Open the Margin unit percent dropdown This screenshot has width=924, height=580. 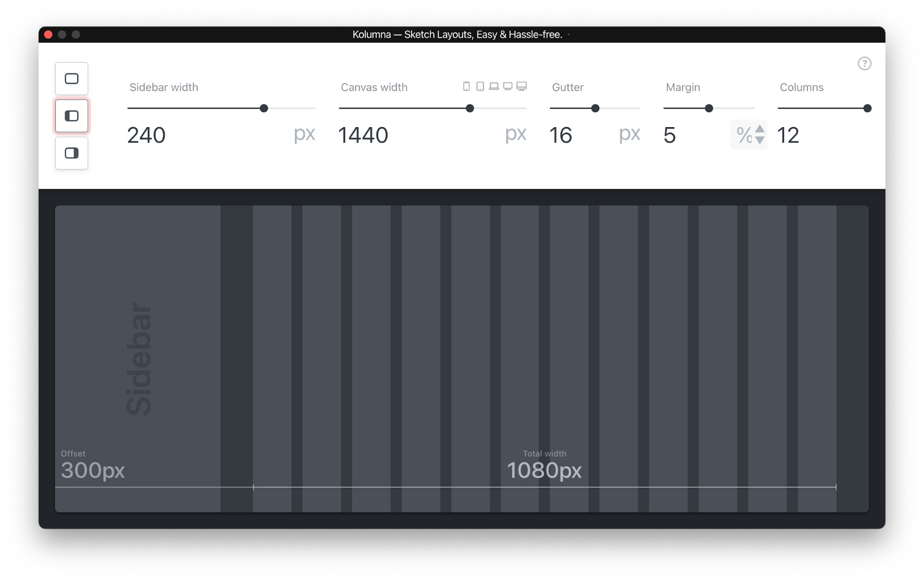click(749, 135)
